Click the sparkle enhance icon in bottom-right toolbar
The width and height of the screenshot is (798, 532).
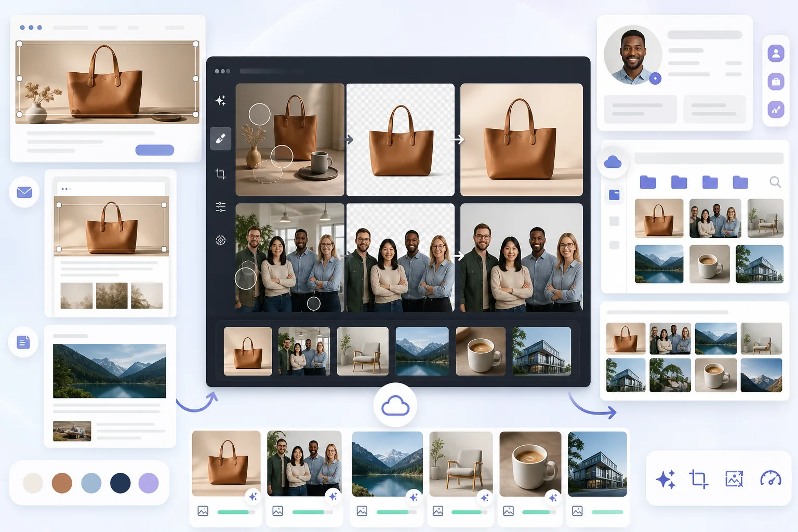coord(666,478)
